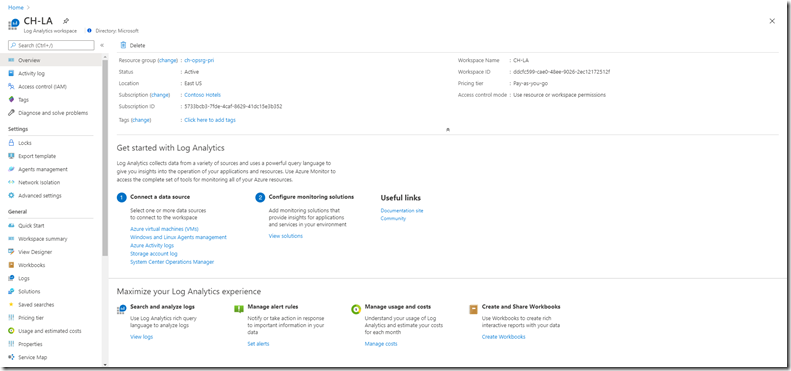Click the sidebar scroll down arrow
Image resolution: width=791 pixels, height=371 pixels.
[x=105, y=364]
